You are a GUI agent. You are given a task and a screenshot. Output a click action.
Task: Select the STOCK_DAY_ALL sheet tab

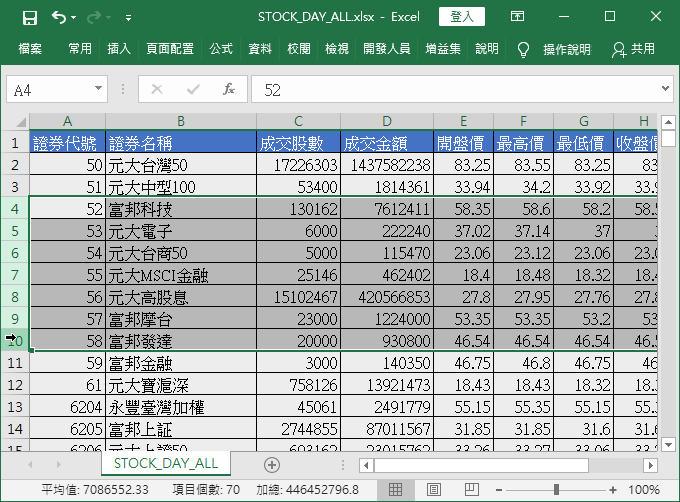(166, 463)
